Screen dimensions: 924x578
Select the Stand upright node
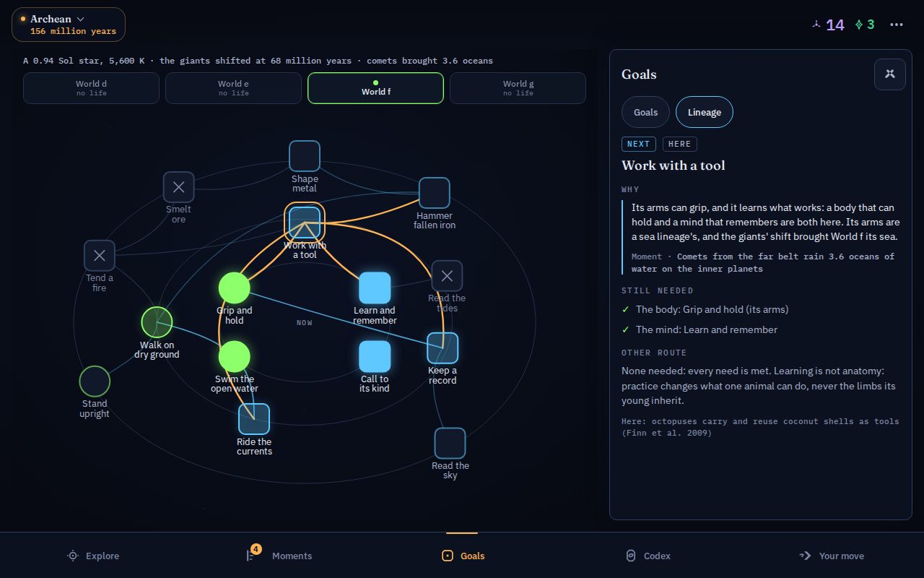(x=95, y=381)
